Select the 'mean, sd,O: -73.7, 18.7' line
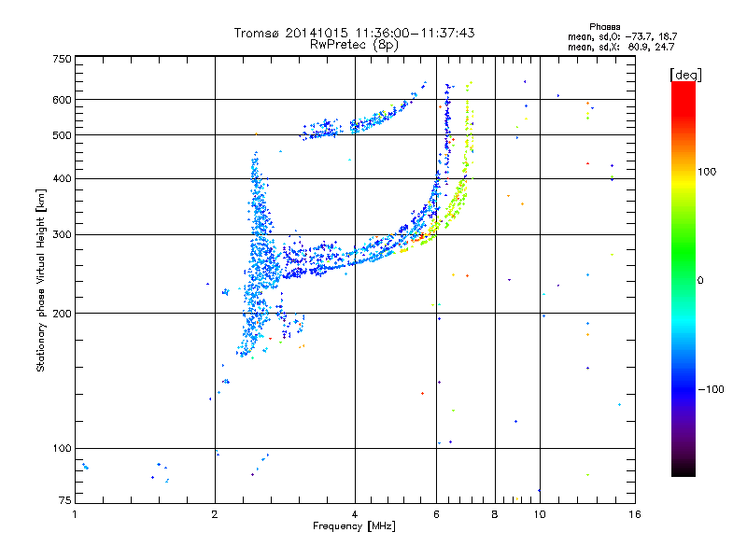The width and height of the screenshot is (747, 560). coord(622,36)
